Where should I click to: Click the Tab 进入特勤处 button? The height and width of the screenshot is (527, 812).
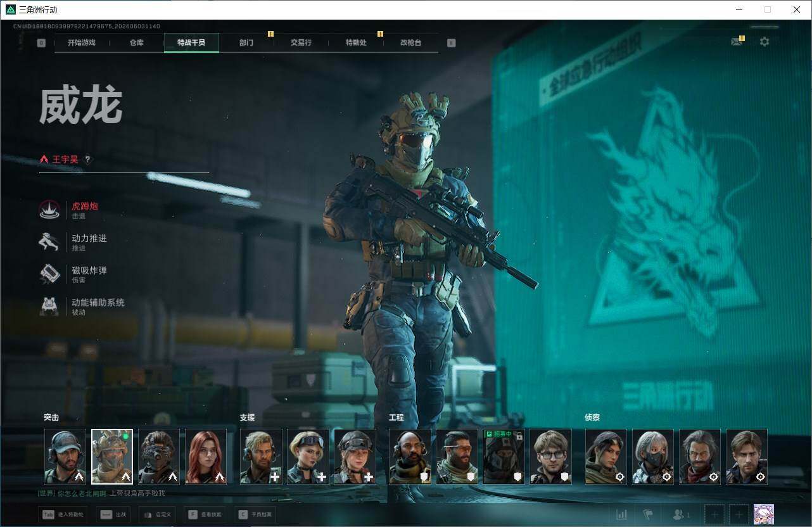point(63,515)
